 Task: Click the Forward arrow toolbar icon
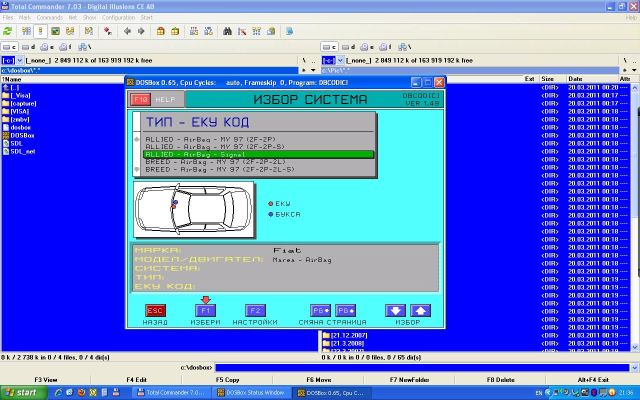click(141, 31)
